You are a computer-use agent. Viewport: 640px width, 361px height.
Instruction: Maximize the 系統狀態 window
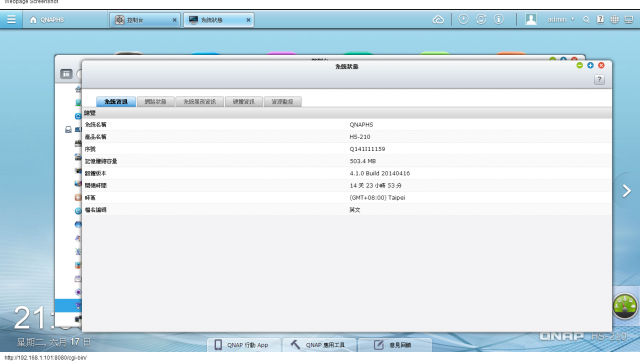pos(590,65)
